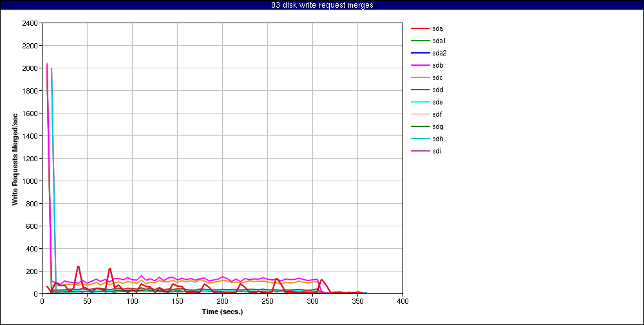This screenshot has width=644, height=325.
Task: Click the 400 x-axis value
Action: (402, 301)
